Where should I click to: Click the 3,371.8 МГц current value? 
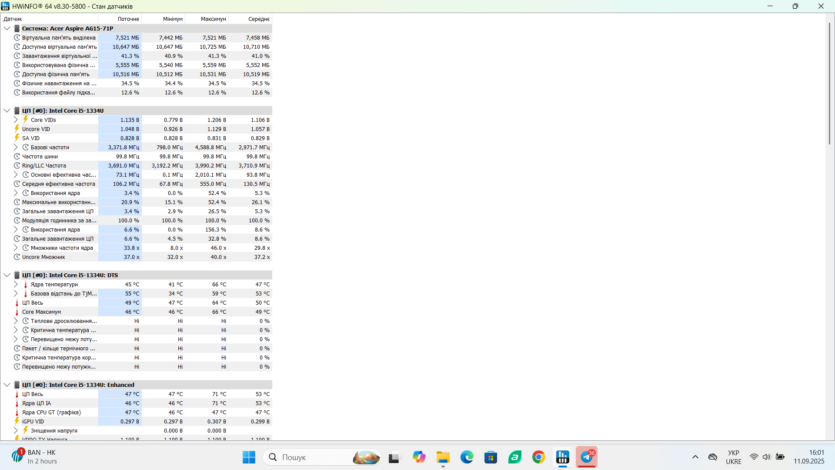(x=124, y=147)
